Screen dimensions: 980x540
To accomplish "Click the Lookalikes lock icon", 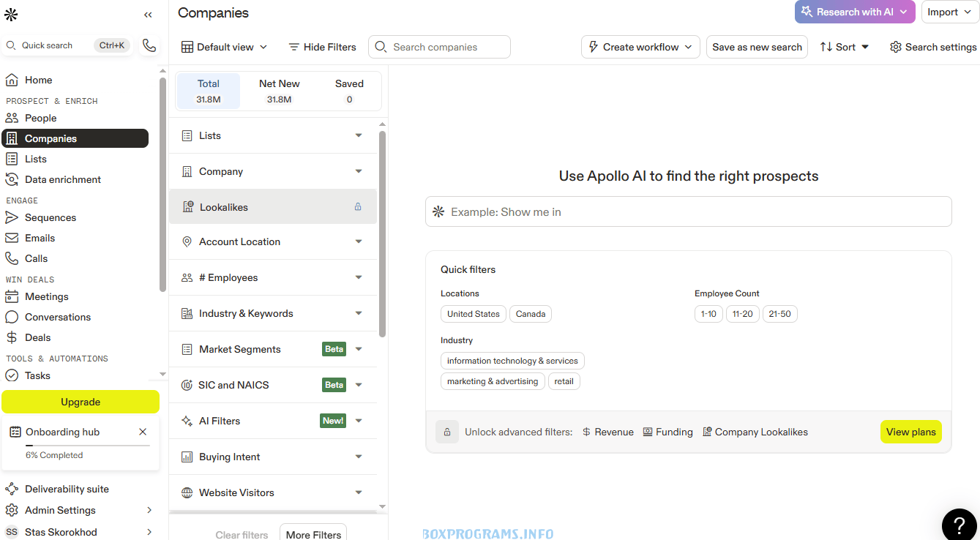I will click(x=358, y=207).
